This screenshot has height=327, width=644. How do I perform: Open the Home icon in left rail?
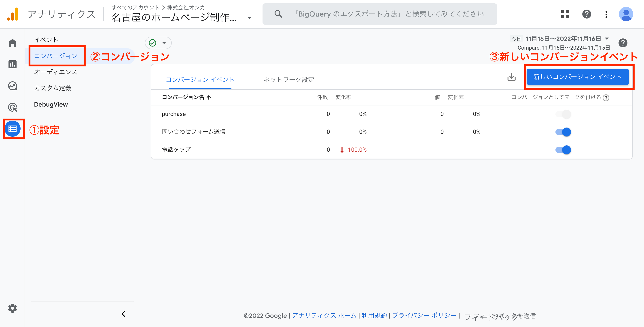13,43
